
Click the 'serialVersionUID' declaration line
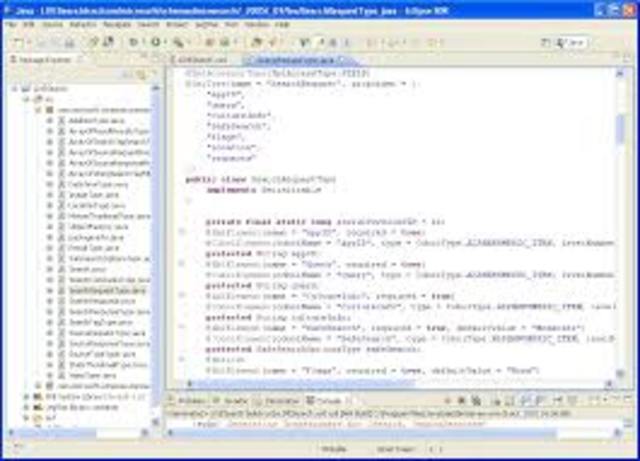[x=325, y=222]
